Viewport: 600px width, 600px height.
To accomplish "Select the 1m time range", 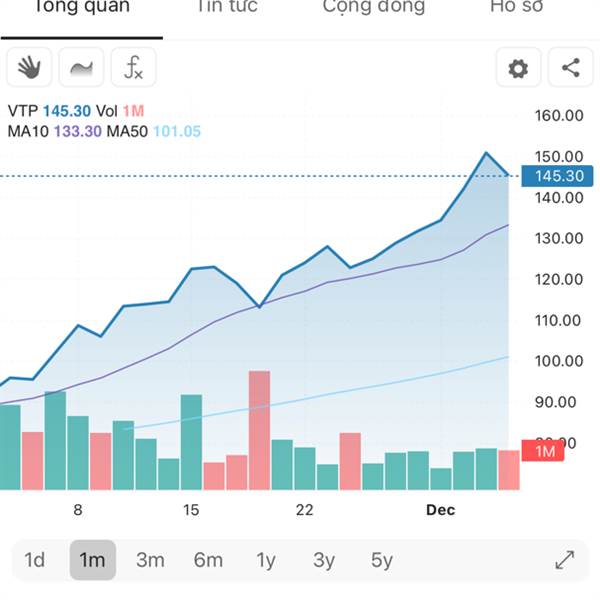I will pos(93,560).
